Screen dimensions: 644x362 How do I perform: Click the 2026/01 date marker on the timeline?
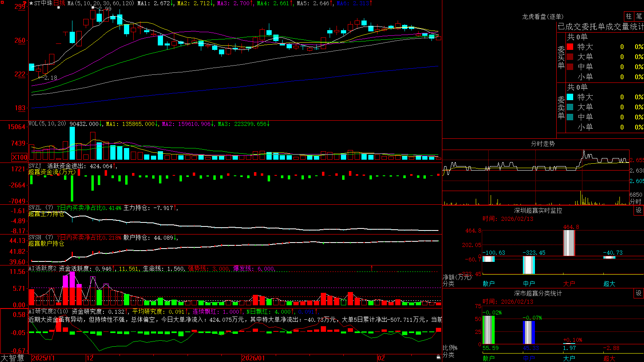254,358
